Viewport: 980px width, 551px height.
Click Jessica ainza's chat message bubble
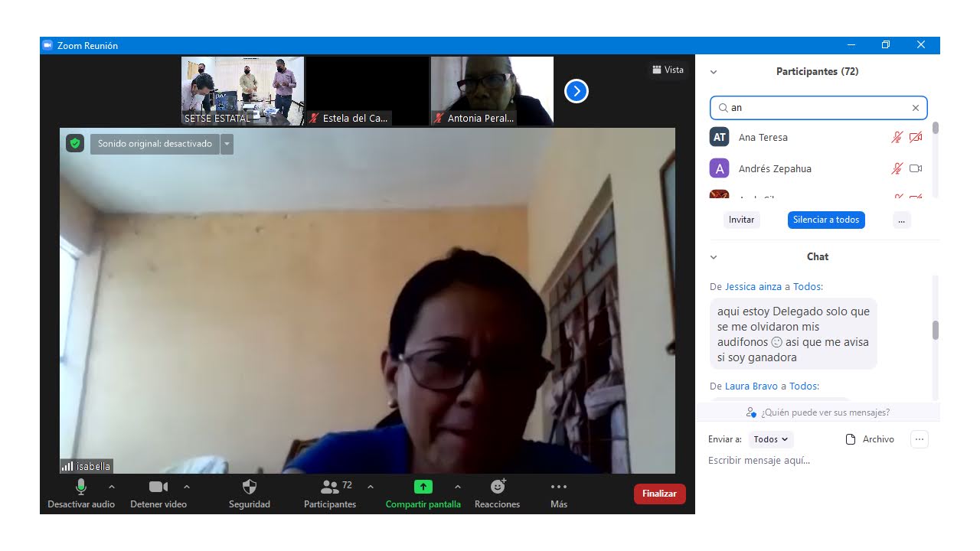[x=793, y=334]
